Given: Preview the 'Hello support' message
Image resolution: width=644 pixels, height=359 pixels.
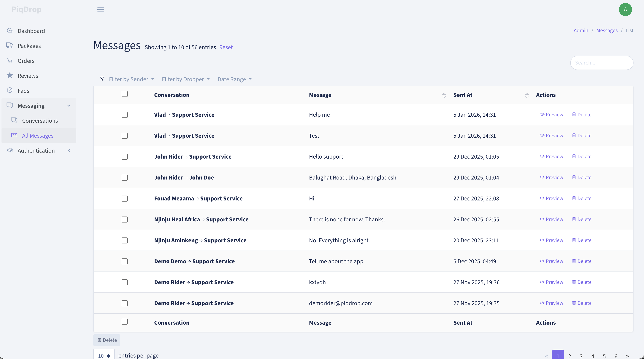Looking at the screenshot, I should [551, 157].
